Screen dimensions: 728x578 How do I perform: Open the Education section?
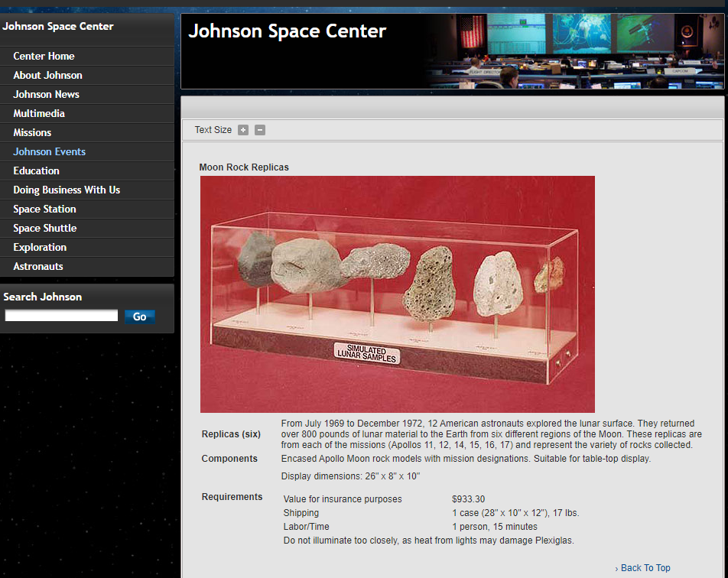[36, 170]
